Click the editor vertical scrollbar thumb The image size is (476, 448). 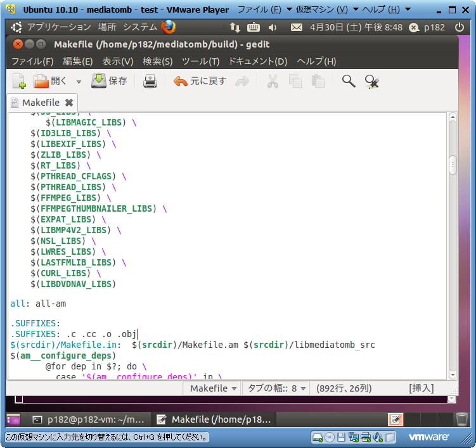pyautogui.click(x=453, y=165)
